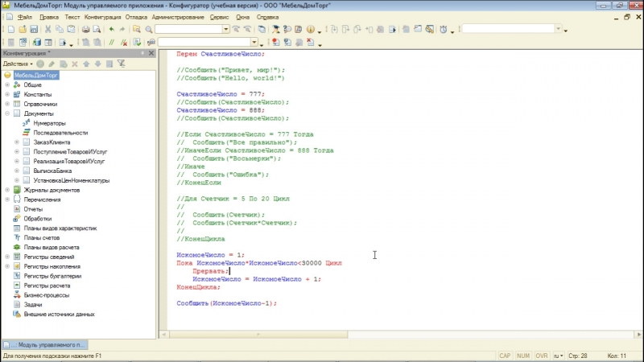The height and width of the screenshot is (362, 644).
Task: Click the Move down arrow in Configuration panel
Action: coord(97,64)
